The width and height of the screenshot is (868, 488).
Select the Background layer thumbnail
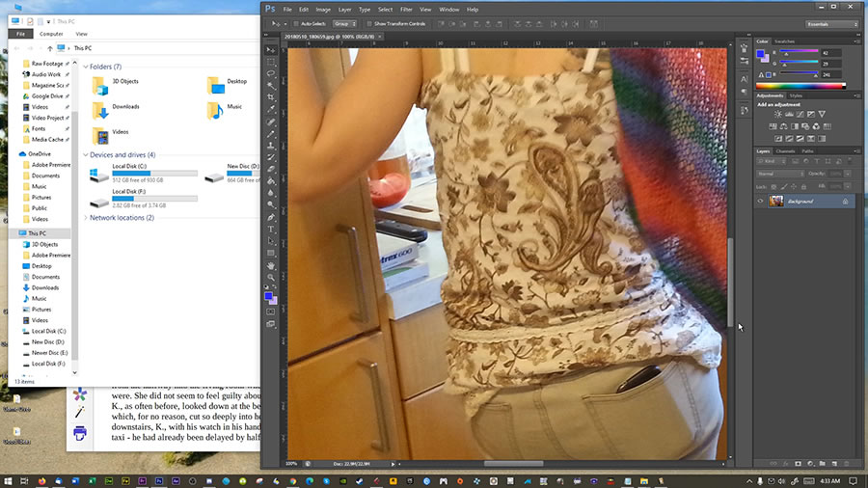(776, 202)
